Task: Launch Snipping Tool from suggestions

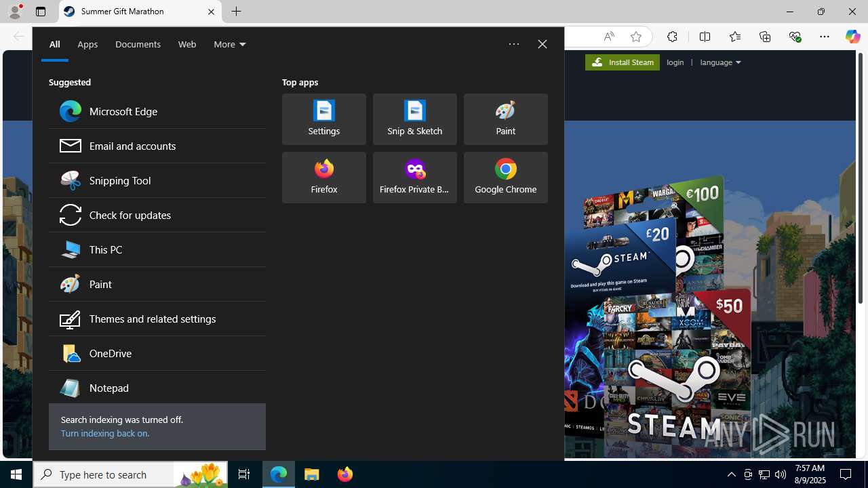Action: tap(157, 180)
